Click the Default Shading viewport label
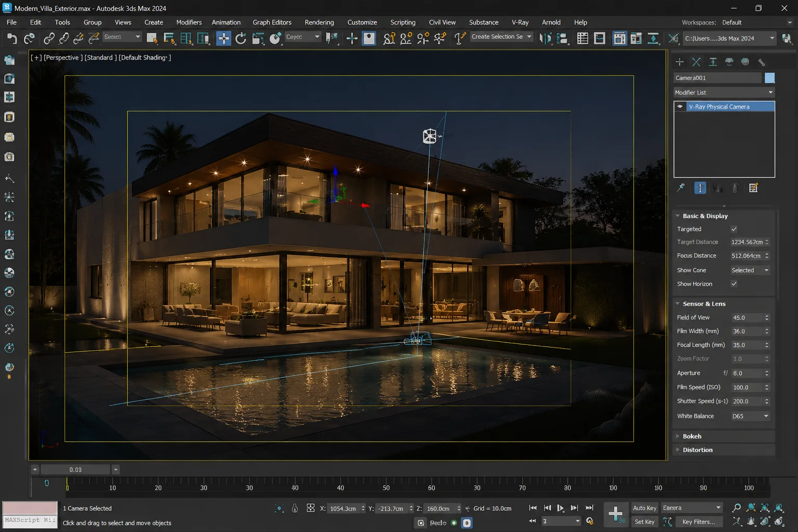Screen dimensions: 798x532 click(145, 58)
